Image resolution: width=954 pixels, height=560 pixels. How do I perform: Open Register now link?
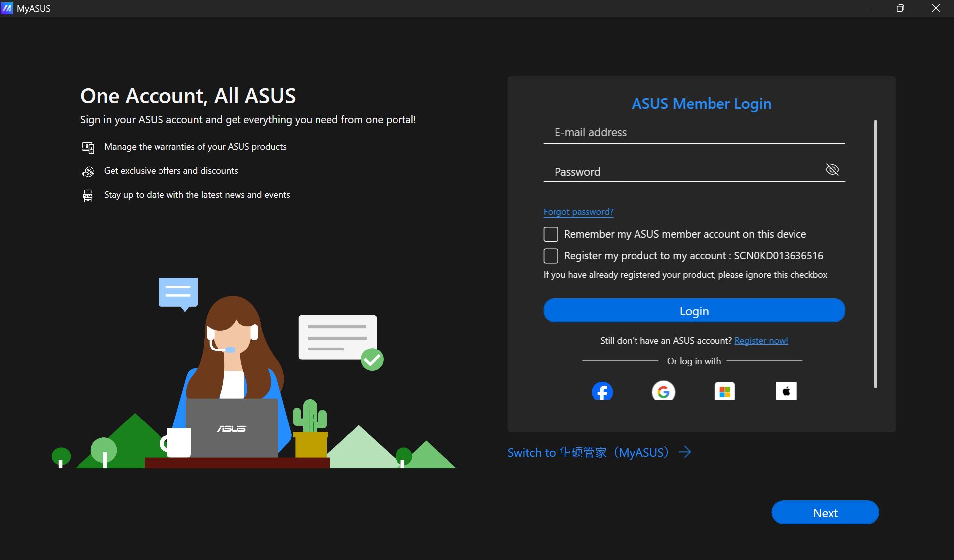(x=761, y=341)
